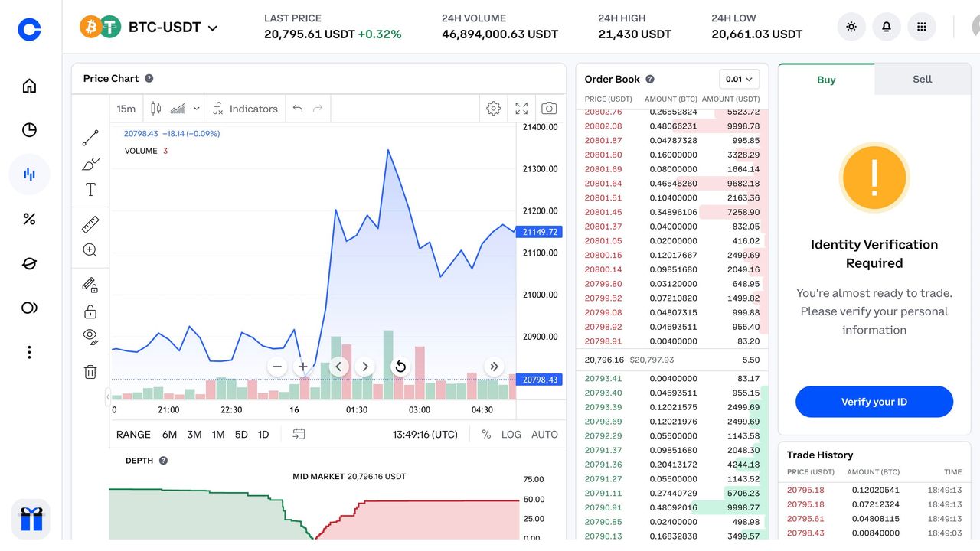Click the Verify your ID button
This screenshot has width=980, height=551.
(x=874, y=402)
